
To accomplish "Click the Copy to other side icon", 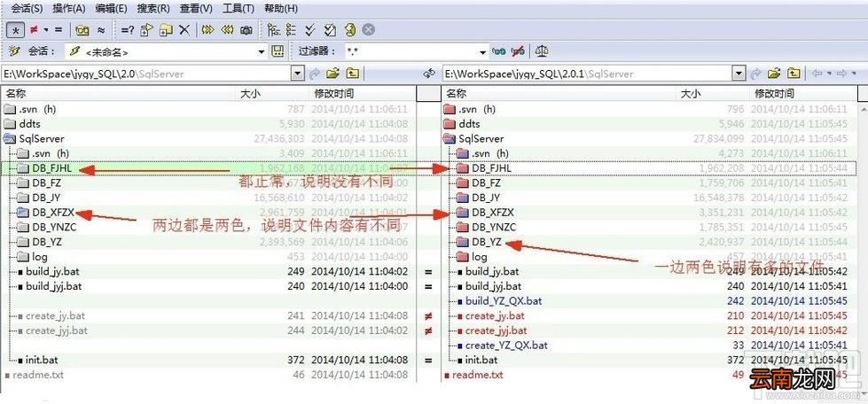I will coord(146,30).
